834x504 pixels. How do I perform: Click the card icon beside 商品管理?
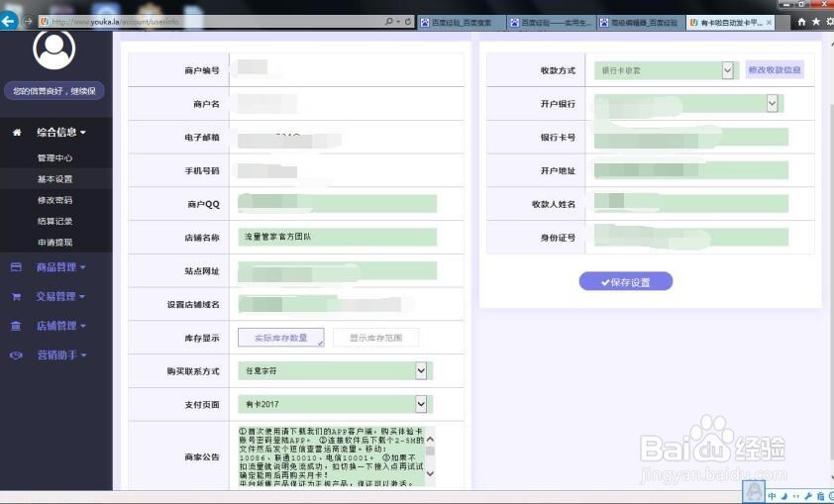coord(17,267)
